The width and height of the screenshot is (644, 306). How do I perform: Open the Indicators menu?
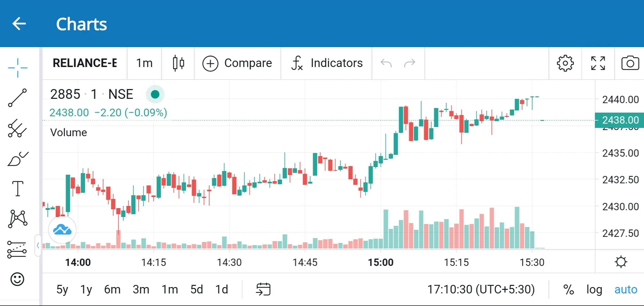327,63
